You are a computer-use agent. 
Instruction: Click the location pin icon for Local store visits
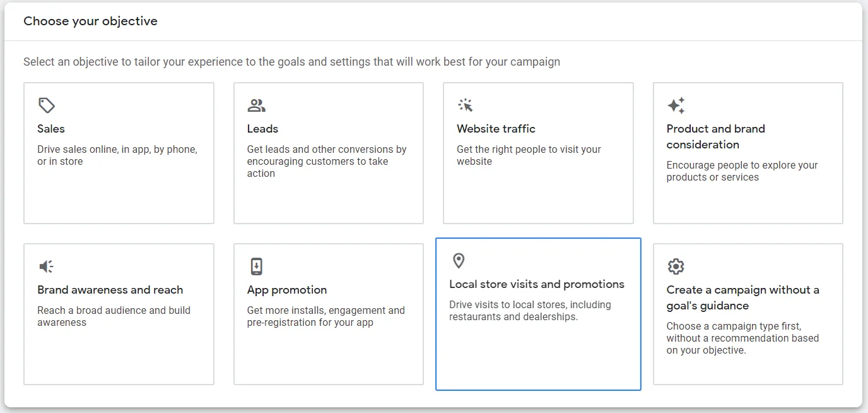(458, 261)
